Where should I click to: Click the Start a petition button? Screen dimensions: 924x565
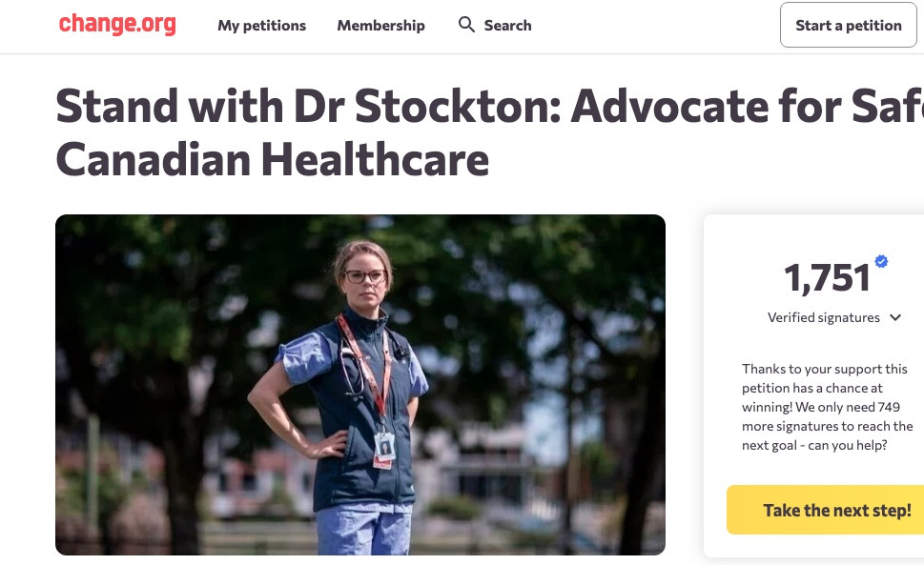[x=848, y=25]
